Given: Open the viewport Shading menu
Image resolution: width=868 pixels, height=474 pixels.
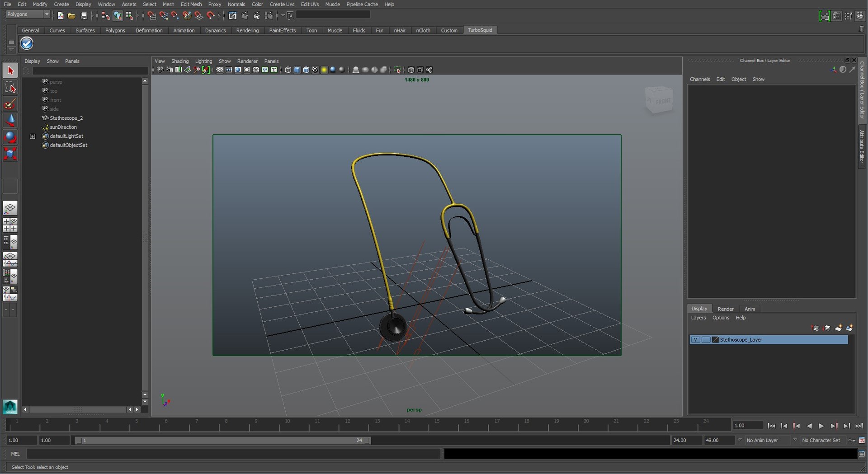Looking at the screenshot, I should click(179, 61).
